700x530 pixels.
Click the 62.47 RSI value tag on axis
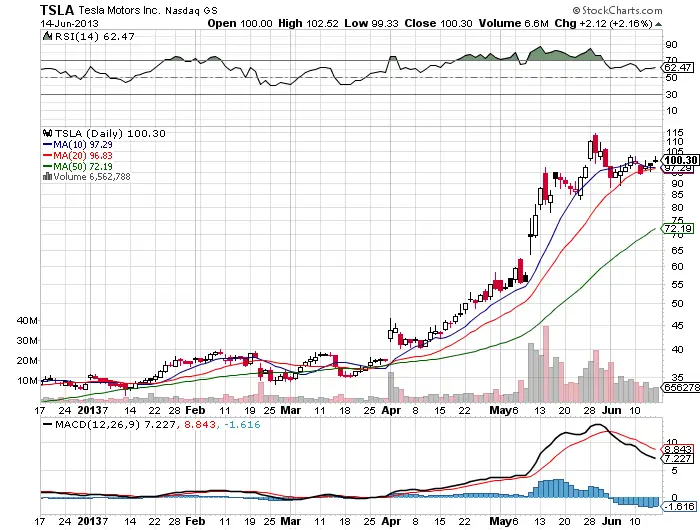tap(678, 68)
